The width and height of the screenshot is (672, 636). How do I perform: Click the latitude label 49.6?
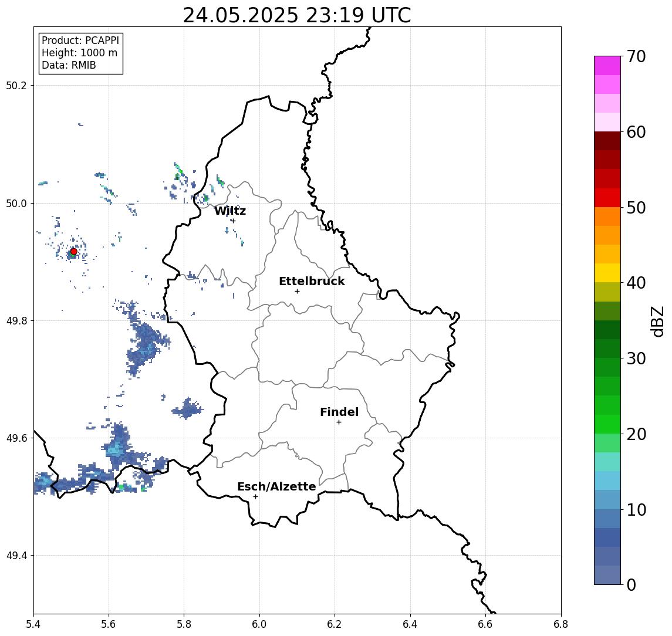pos(16,438)
